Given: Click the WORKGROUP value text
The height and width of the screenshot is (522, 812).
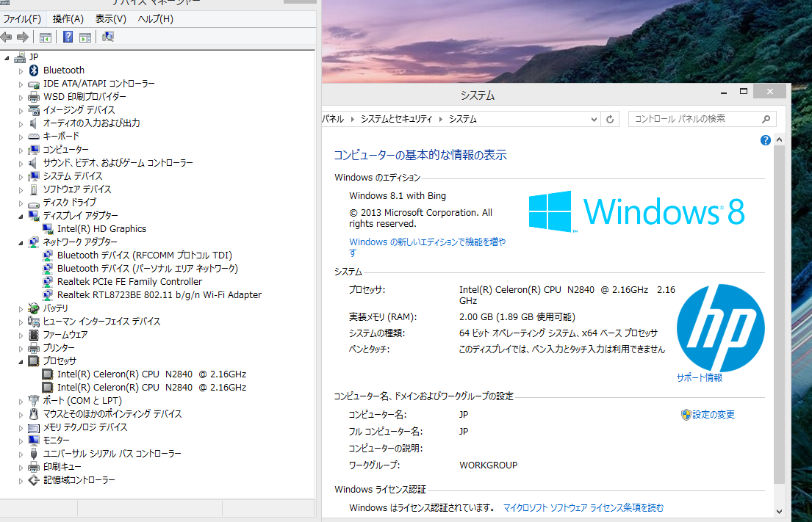Looking at the screenshot, I should pos(489,465).
